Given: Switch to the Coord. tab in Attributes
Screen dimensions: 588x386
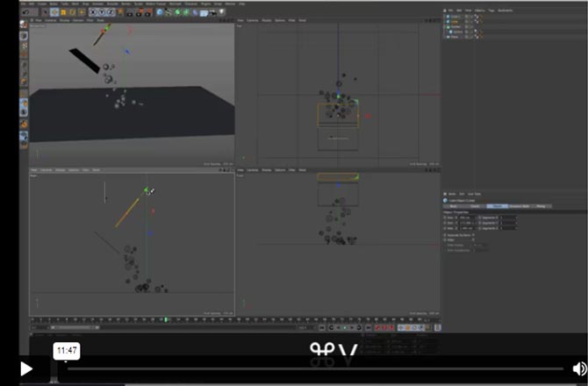Looking at the screenshot, I should 475,206.
